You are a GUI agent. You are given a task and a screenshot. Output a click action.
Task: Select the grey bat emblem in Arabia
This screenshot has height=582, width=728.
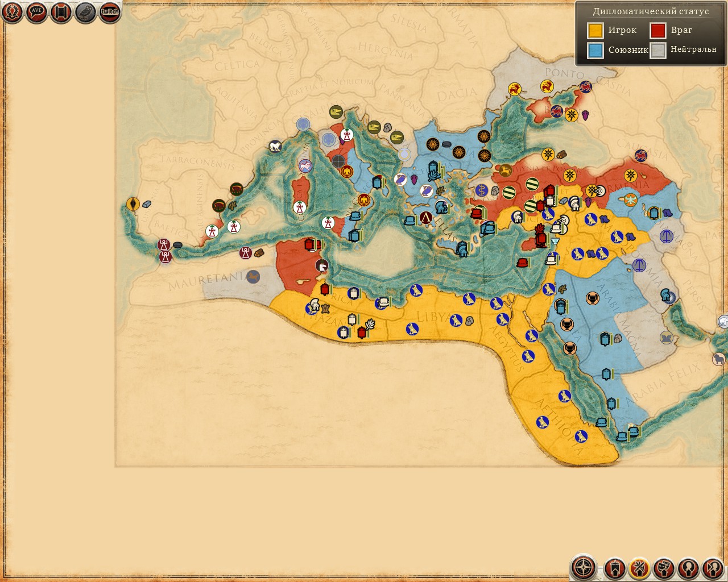(666, 338)
